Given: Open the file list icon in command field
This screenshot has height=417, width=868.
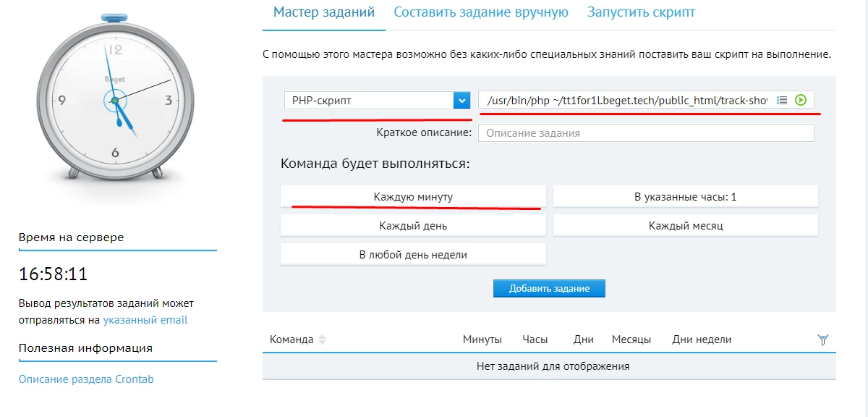Looking at the screenshot, I should pos(781,100).
